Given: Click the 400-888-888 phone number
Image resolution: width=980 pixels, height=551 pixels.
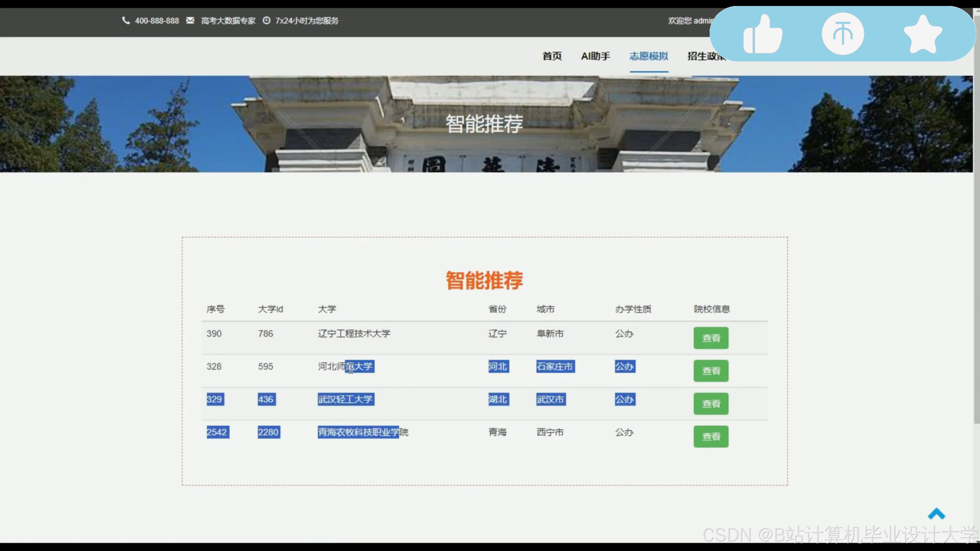Looking at the screenshot, I should 157,21.
